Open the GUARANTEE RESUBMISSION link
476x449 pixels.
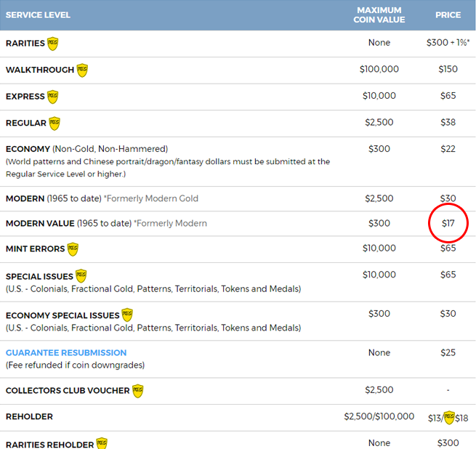(x=66, y=352)
